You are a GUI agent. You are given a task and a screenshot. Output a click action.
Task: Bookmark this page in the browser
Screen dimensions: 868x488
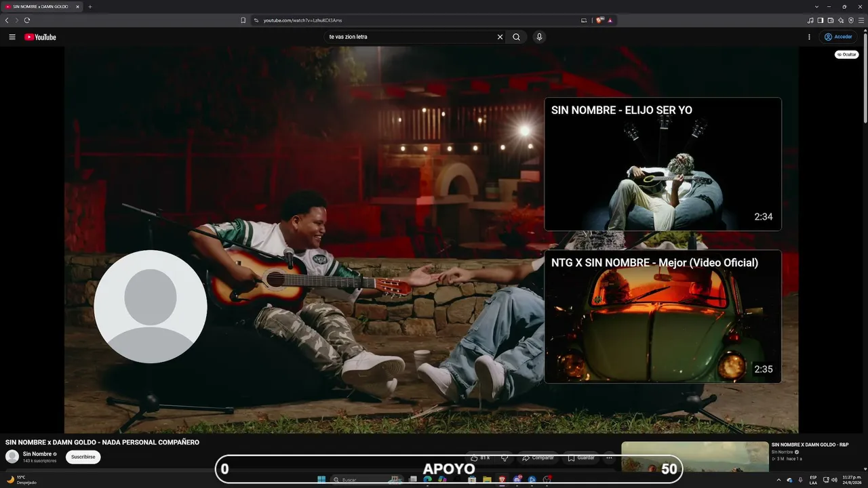click(243, 20)
